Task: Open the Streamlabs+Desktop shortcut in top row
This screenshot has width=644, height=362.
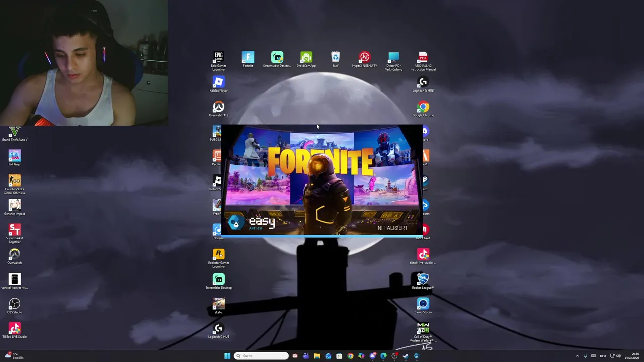Action: (277, 59)
